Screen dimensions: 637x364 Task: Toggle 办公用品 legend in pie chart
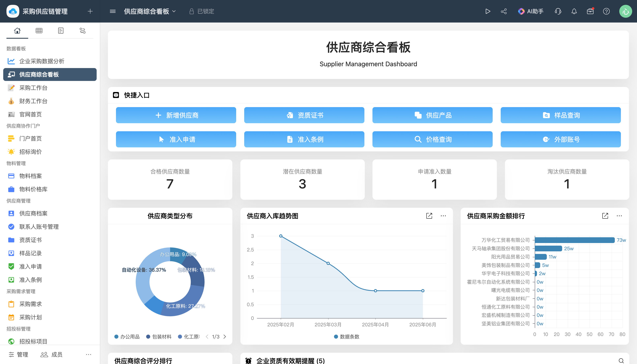point(127,336)
